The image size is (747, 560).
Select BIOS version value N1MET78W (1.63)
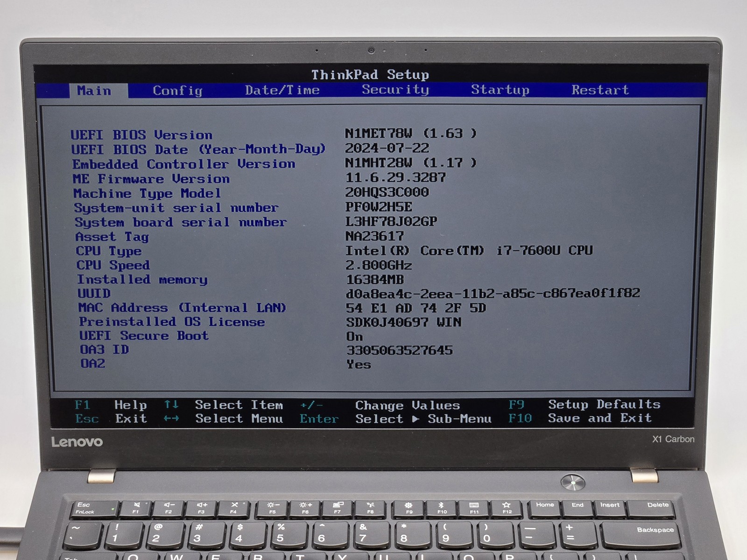coord(411,133)
